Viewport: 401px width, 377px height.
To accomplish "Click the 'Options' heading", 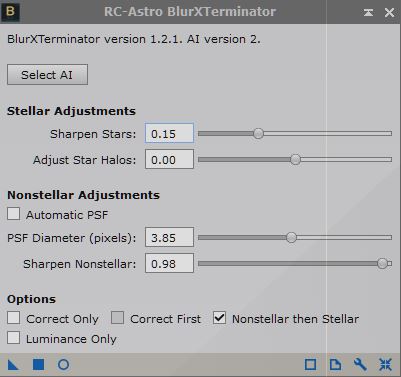I will tap(31, 299).
